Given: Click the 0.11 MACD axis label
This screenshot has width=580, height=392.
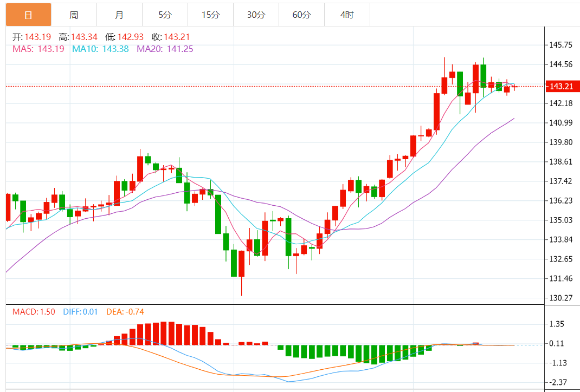Looking at the screenshot, I should (557, 344).
